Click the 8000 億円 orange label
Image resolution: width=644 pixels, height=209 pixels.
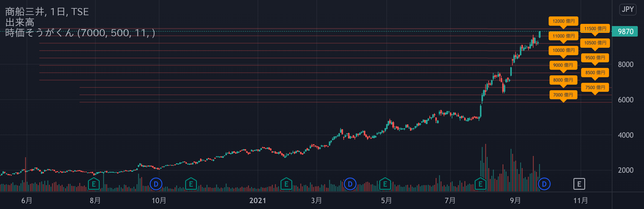click(x=563, y=80)
